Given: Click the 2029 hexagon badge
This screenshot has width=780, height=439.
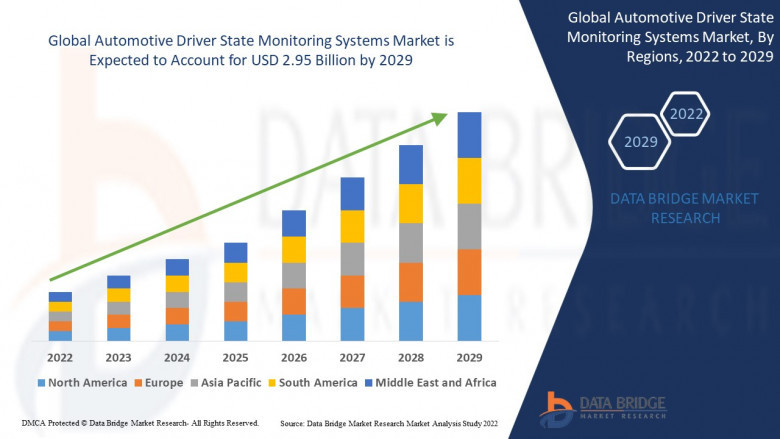Looking at the screenshot, I should (x=640, y=142).
